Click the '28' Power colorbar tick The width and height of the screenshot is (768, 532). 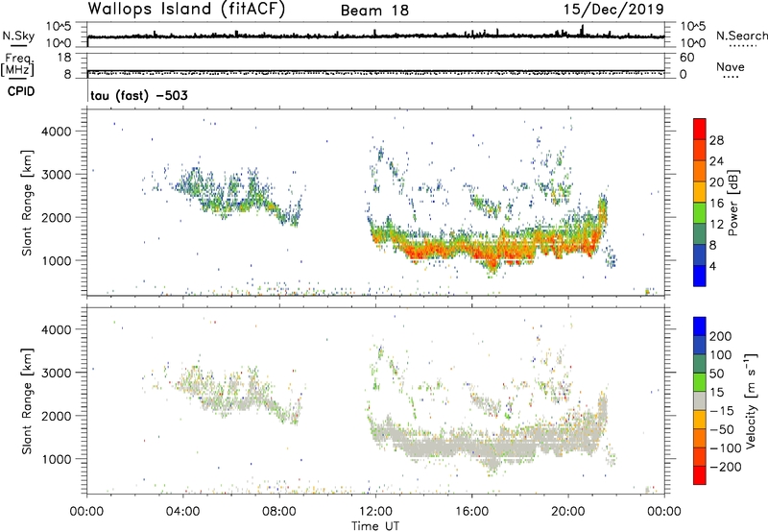click(716, 140)
